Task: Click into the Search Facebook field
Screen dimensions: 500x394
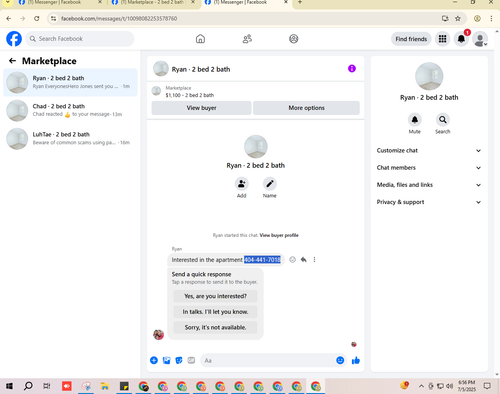Action: 80,39
